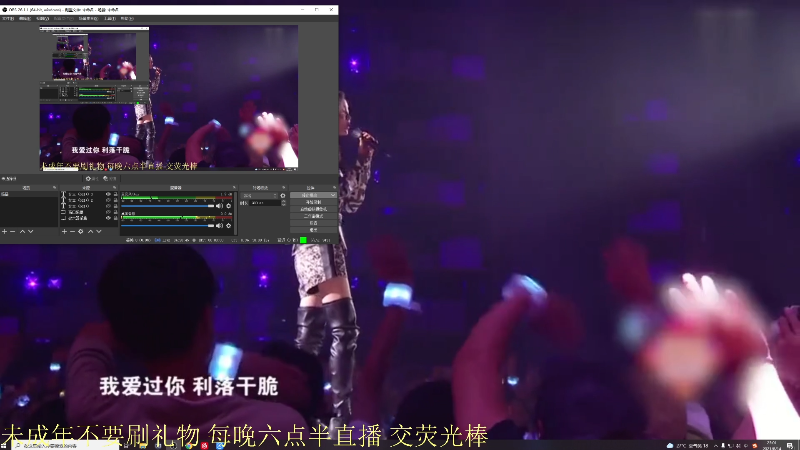
Task: Open the Desktop Audio channel gear settings
Action: pos(229,226)
